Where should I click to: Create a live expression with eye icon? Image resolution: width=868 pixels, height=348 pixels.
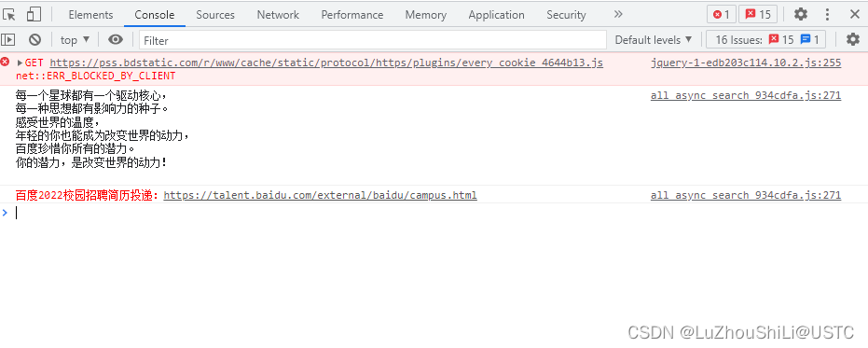tap(116, 40)
